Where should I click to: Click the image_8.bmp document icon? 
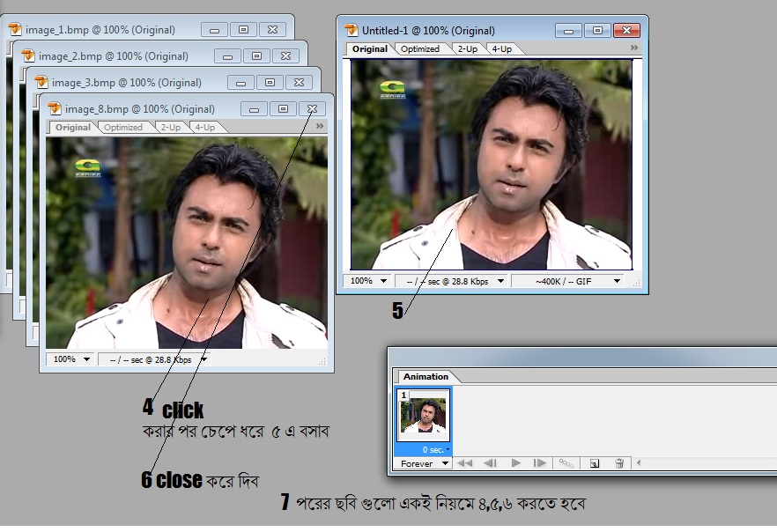(x=55, y=108)
